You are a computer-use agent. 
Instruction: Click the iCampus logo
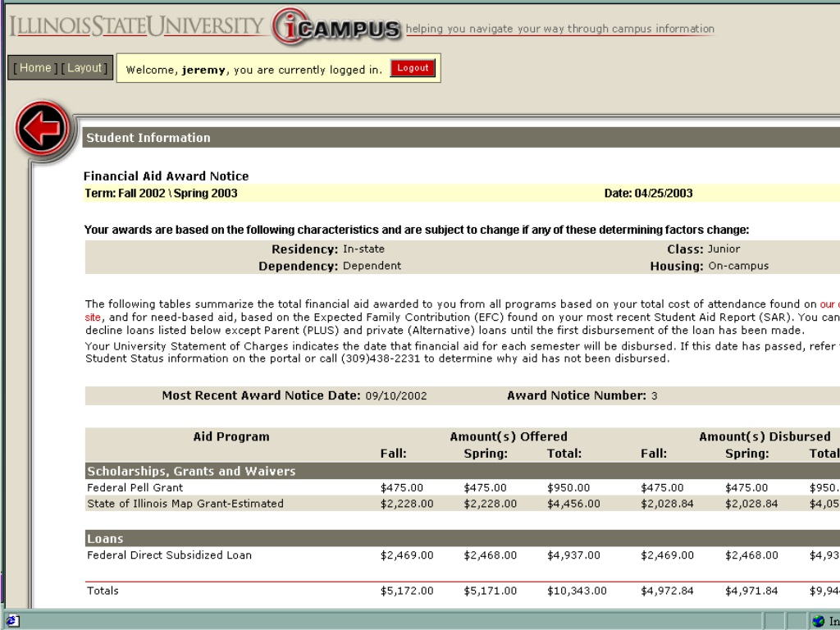[336, 27]
